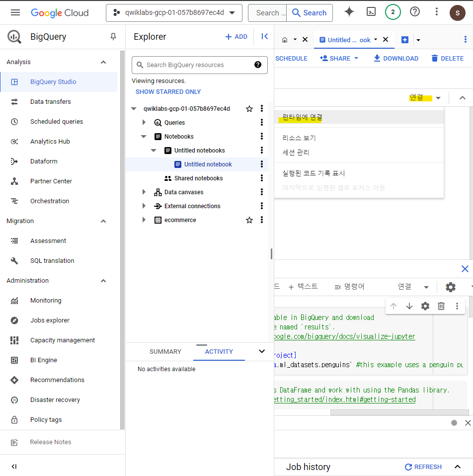This screenshot has width=473, height=476.
Task: Open home tab icon
Action: pos(285,40)
